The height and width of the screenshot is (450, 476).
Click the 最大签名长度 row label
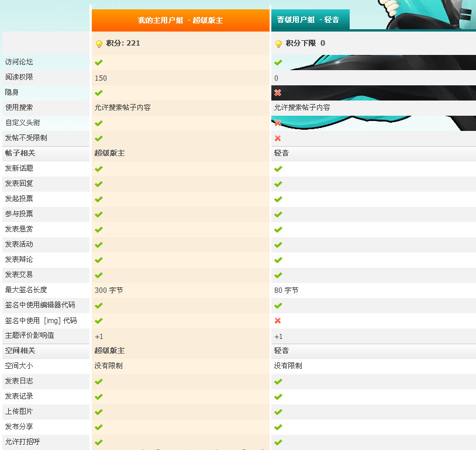tap(26, 290)
